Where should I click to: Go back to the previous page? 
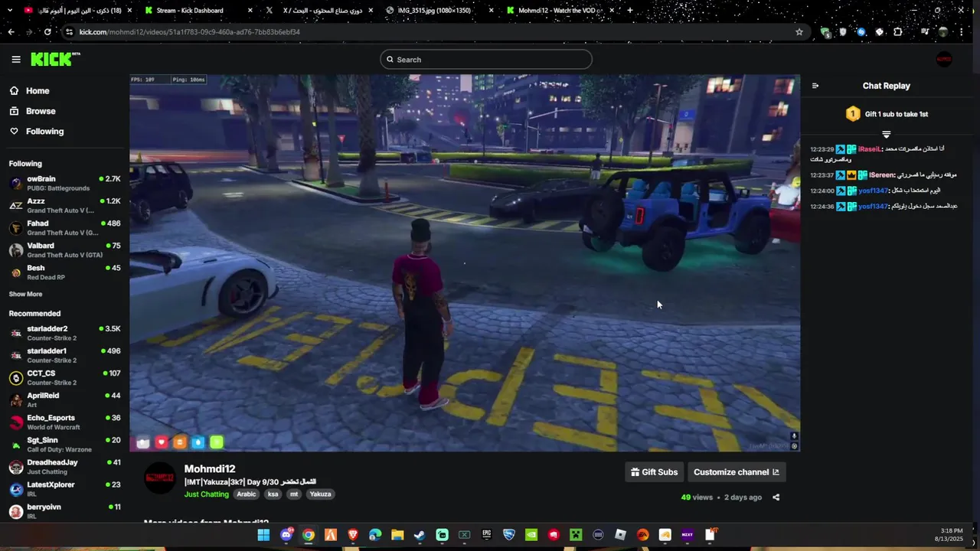tap(11, 32)
